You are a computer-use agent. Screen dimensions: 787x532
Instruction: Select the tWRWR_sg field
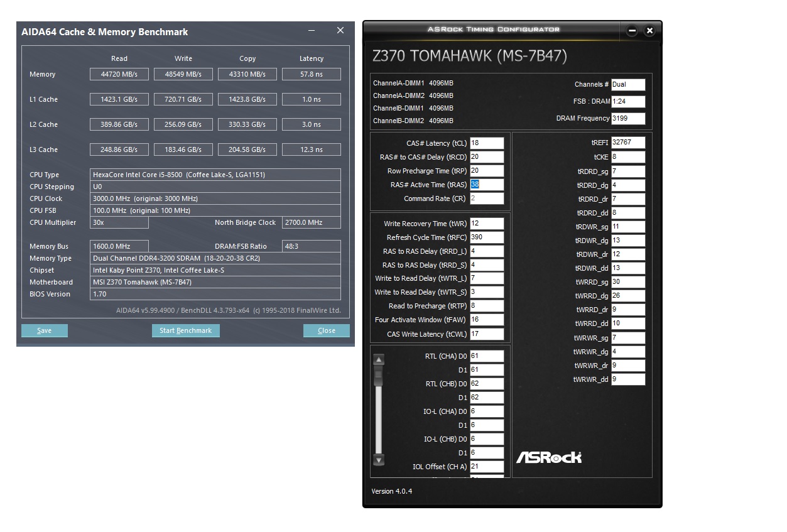pyautogui.click(x=628, y=338)
